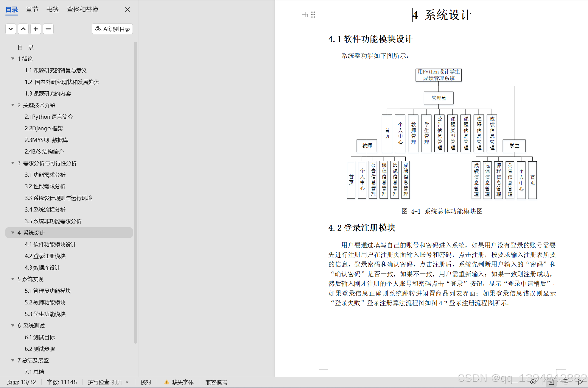The height and width of the screenshot is (388, 588).
Task: Click the 缺失字体 warning icon in status bar
Action: point(167,382)
